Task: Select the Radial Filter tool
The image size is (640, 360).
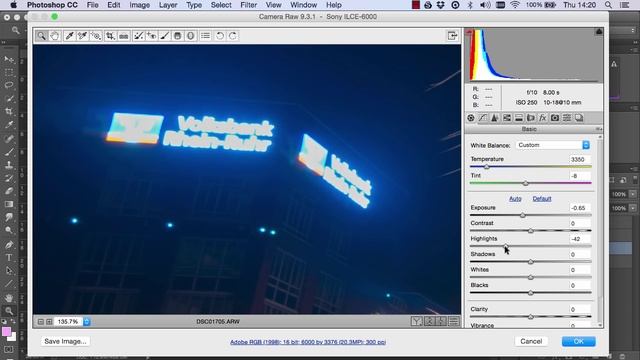Action: [191, 36]
